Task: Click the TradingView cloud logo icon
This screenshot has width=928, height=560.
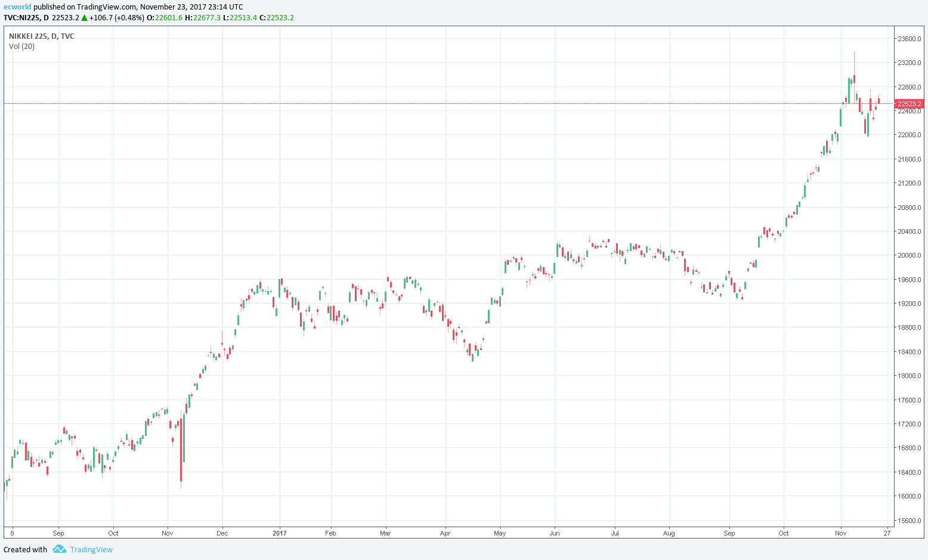Action: coord(59,549)
